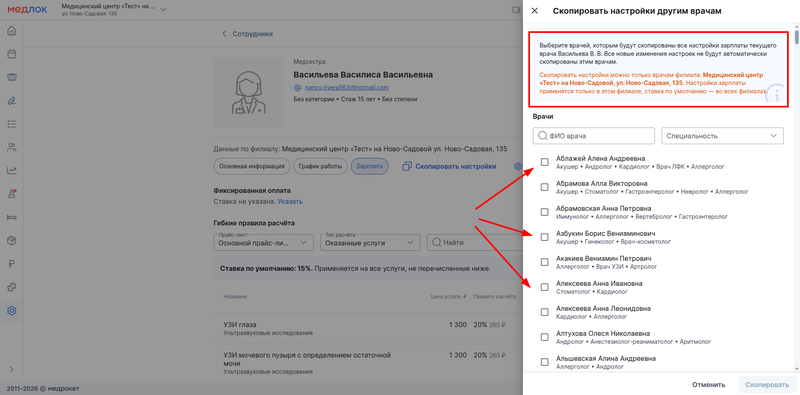
Task: Check the box for Алтухова Олеся Николаевна
Action: pos(545,337)
